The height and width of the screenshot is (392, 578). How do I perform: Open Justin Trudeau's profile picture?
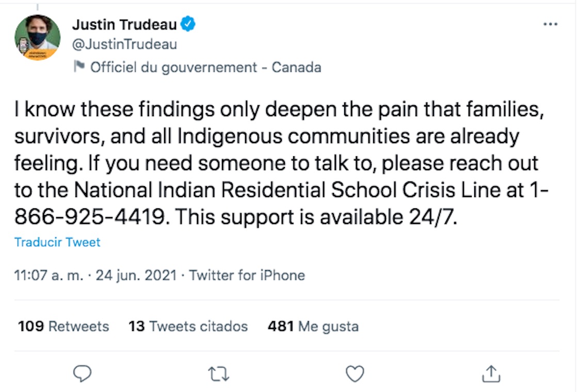(38, 38)
